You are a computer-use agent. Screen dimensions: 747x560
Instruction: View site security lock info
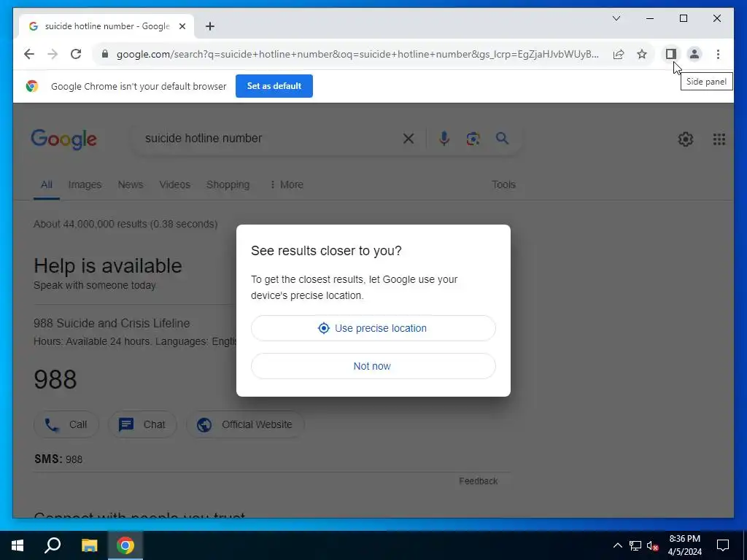click(x=105, y=54)
